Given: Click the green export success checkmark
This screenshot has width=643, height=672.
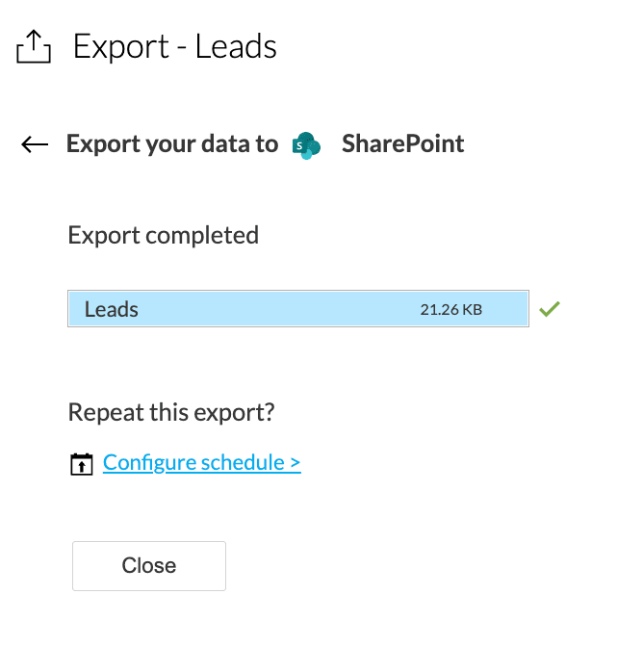Looking at the screenshot, I should pyautogui.click(x=550, y=309).
